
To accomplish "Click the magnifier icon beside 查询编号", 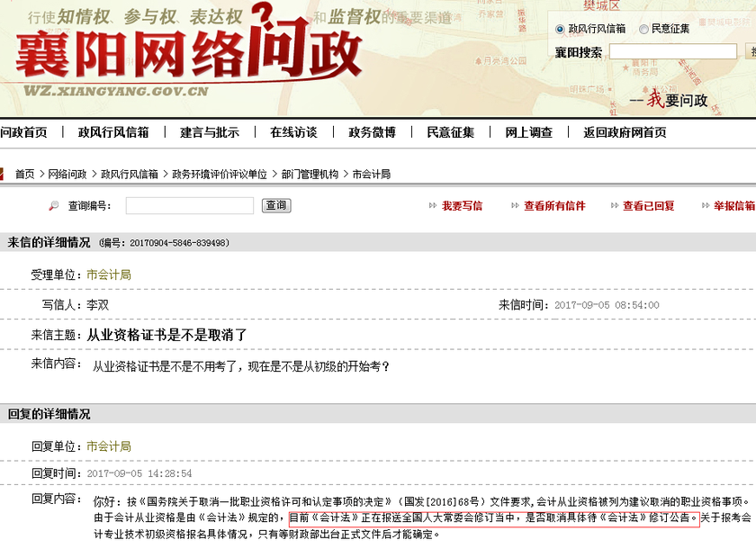I will point(54,205).
